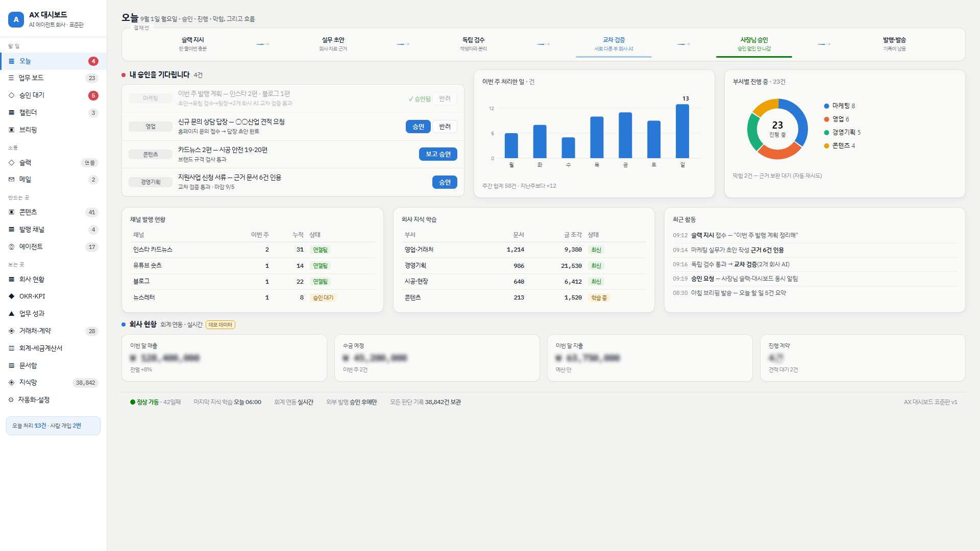Viewport: 980px width, 551px height.
Task: Click 보고 승인 for 카드뉴스 2편
Action: pyautogui.click(x=438, y=154)
